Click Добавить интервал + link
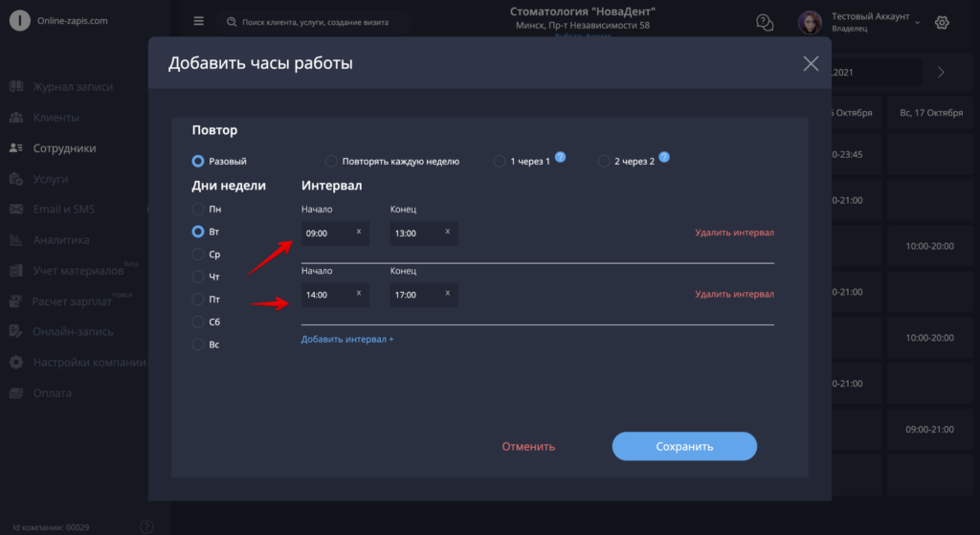 coord(347,339)
